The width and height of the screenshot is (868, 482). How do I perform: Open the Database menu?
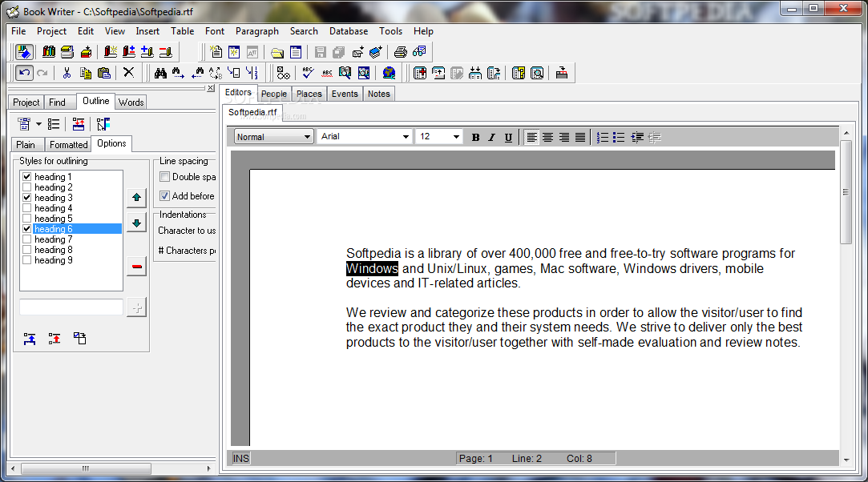point(348,31)
